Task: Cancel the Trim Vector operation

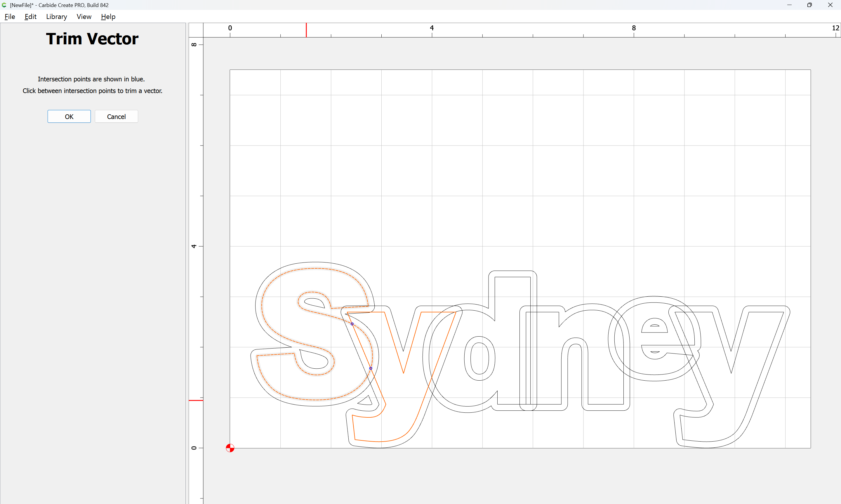Action: coord(116,116)
